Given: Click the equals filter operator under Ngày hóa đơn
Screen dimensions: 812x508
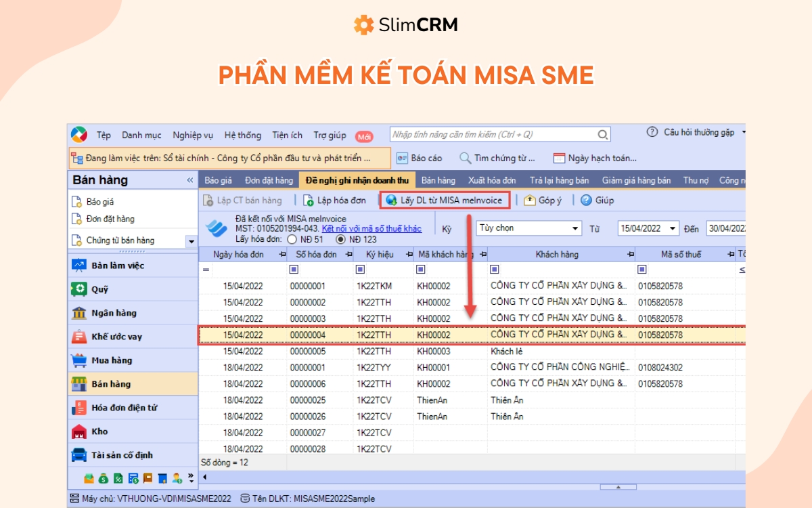Looking at the screenshot, I should coord(206,270).
